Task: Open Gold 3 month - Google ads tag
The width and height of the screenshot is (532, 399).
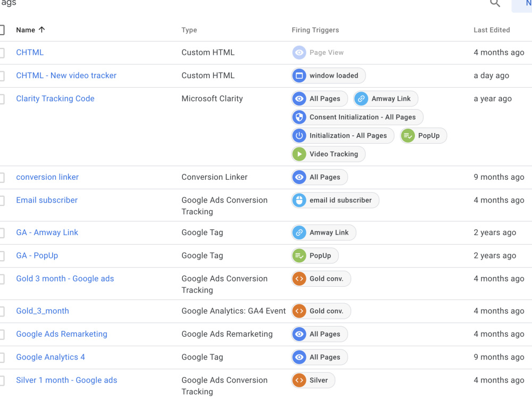Action: (x=65, y=279)
